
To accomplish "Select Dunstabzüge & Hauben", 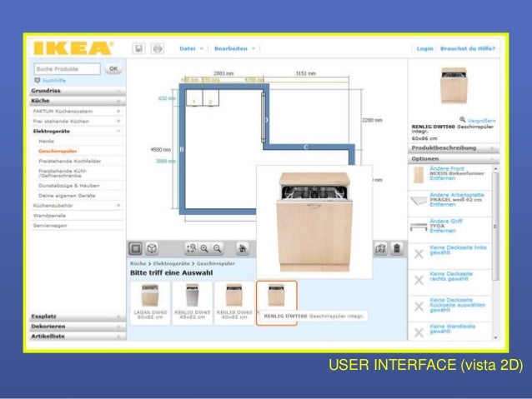I will [69, 186].
